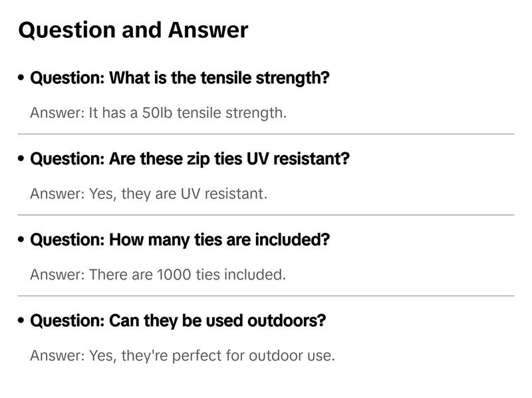Click the UV resistant question

pyautogui.click(x=190, y=159)
